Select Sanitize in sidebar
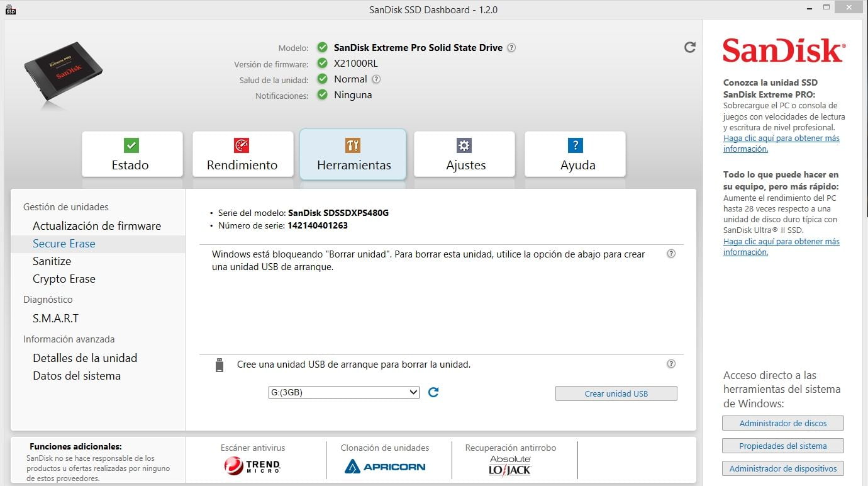This screenshot has width=868, height=486. point(52,261)
